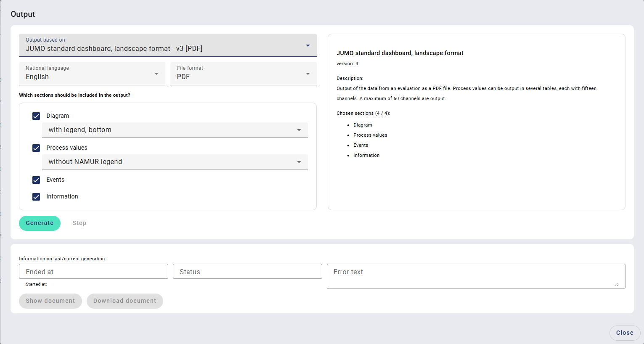Uncheck the Diagram checkbox
This screenshot has width=644, height=344.
pyautogui.click(x=36, y=116)
